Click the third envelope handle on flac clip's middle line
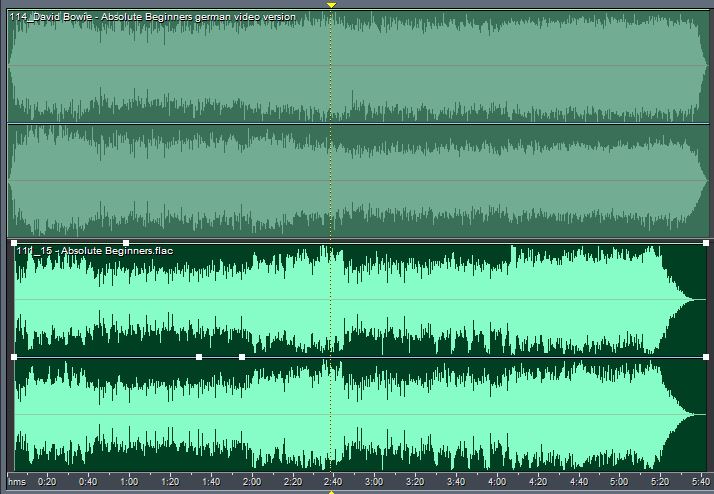 (242, 356)
